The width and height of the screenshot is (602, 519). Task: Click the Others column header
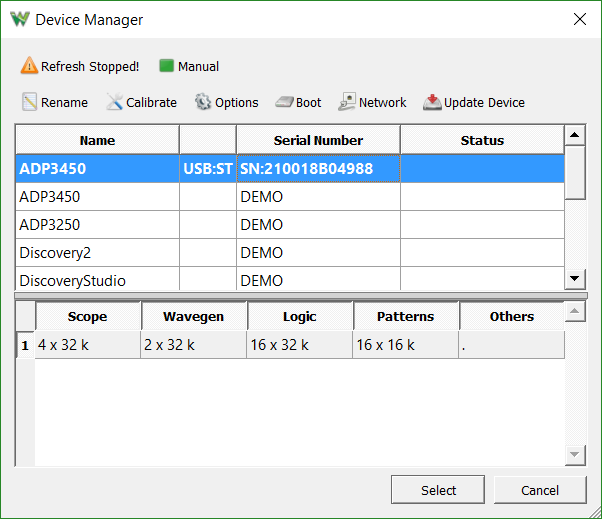pos(512,316)
